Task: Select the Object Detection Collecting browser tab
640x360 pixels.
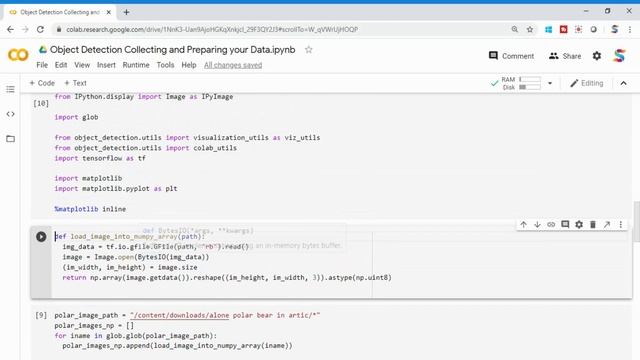Action: click(x=60, y=12)
